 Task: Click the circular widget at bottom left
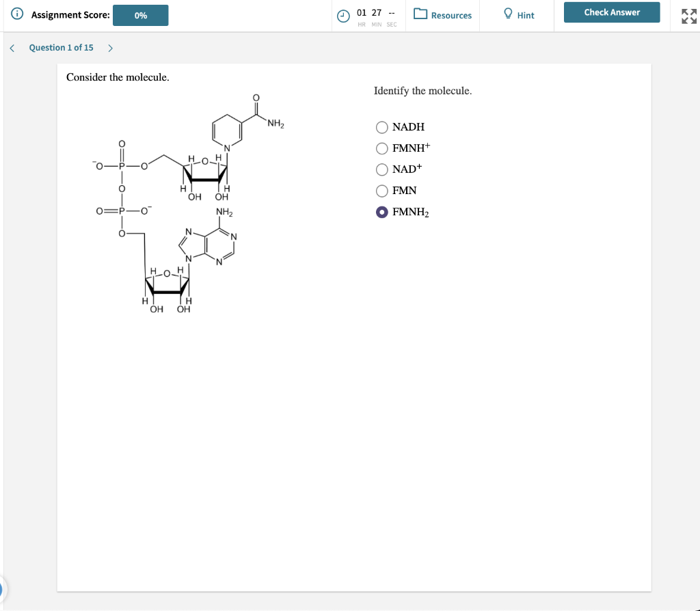(1, 588)
